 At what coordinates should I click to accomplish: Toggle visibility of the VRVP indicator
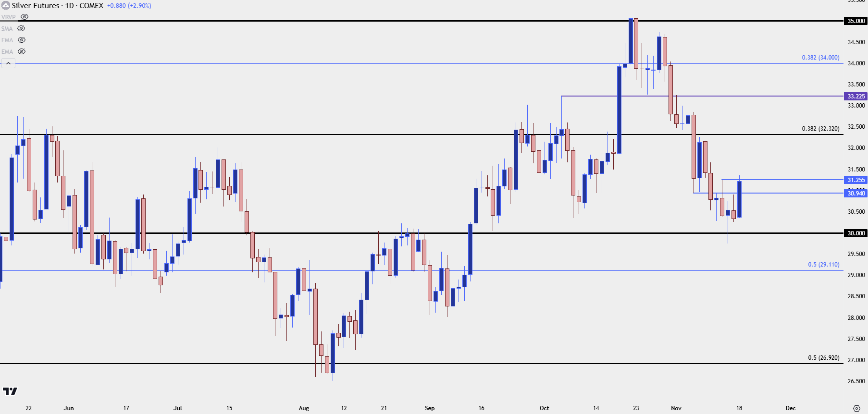(x=25, y=17)
